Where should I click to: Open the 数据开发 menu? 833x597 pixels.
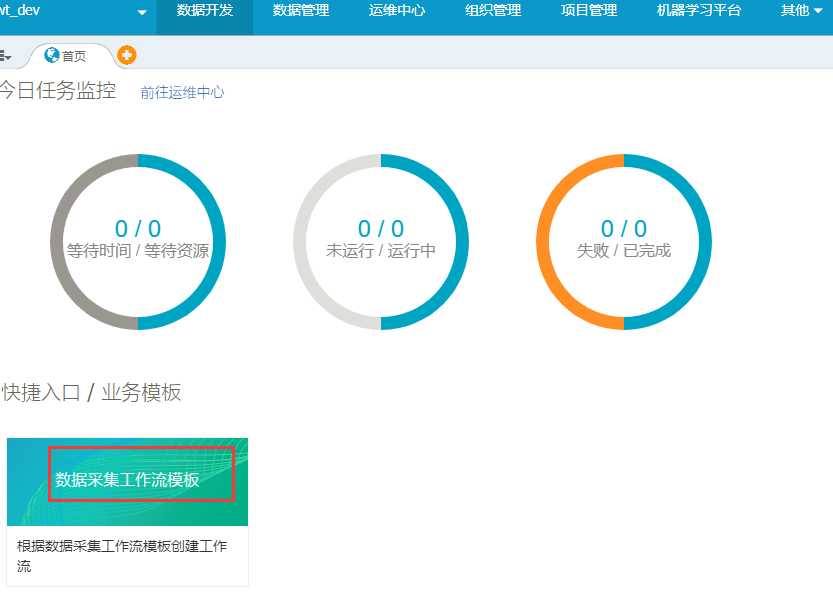(205, 10)
